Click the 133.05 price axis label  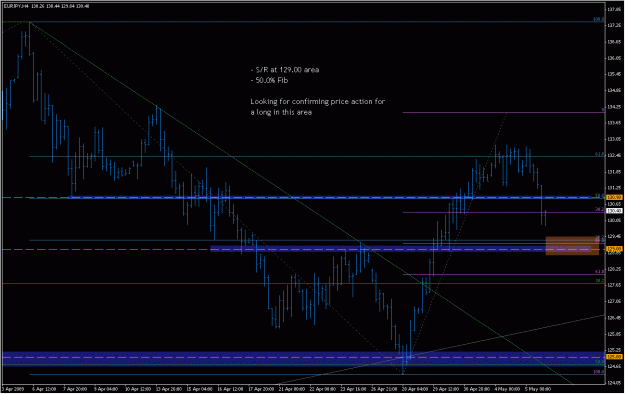[x=614, y=139]
